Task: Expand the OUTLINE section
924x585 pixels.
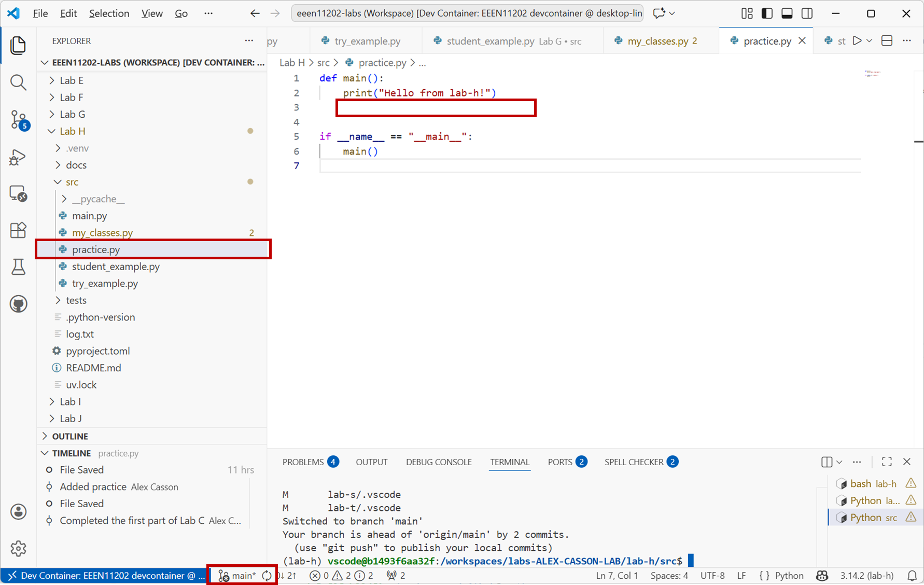Action: (x=70, y=436)
